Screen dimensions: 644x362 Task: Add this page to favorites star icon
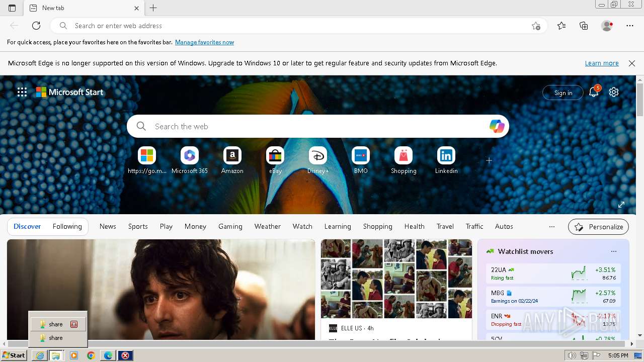point(536,26)
